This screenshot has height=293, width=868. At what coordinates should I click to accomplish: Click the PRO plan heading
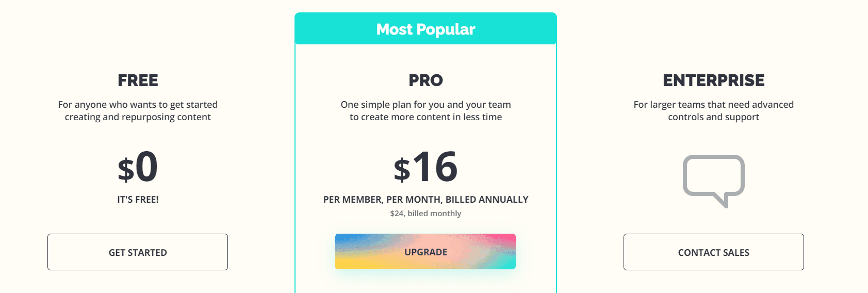pos(425,80)
